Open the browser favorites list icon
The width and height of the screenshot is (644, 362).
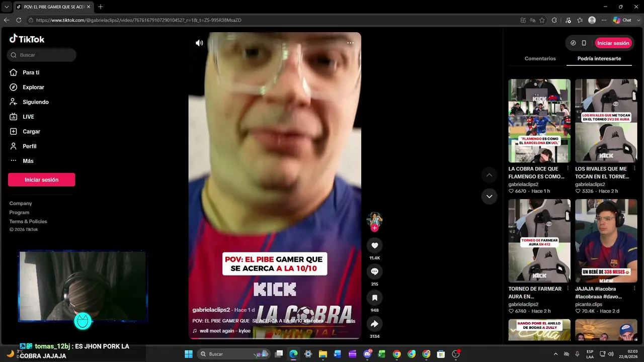580,20
